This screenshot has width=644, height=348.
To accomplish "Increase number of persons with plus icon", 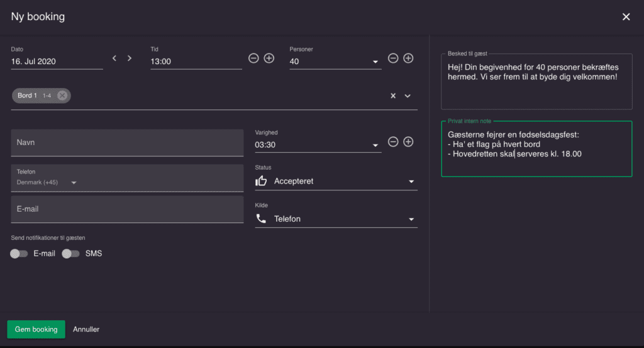I will pos(408,58).
